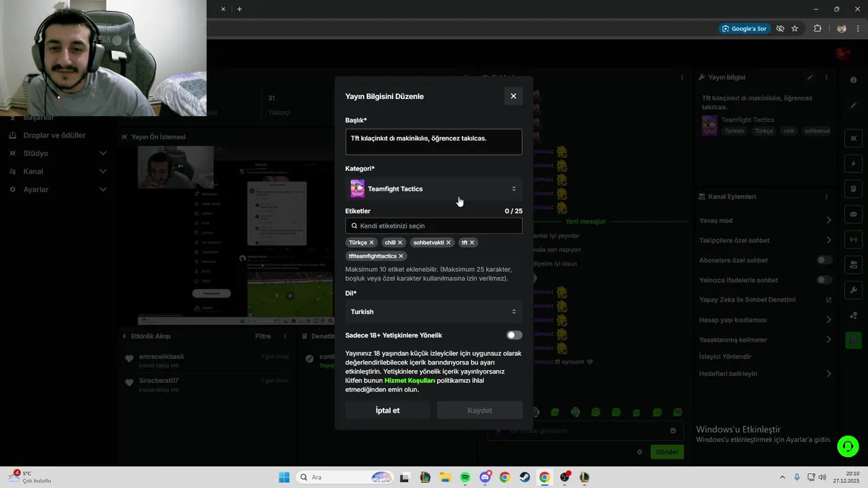
Task: Click the edit pencil in Yayın bilgisi panel
Action: tap(810, 77)
